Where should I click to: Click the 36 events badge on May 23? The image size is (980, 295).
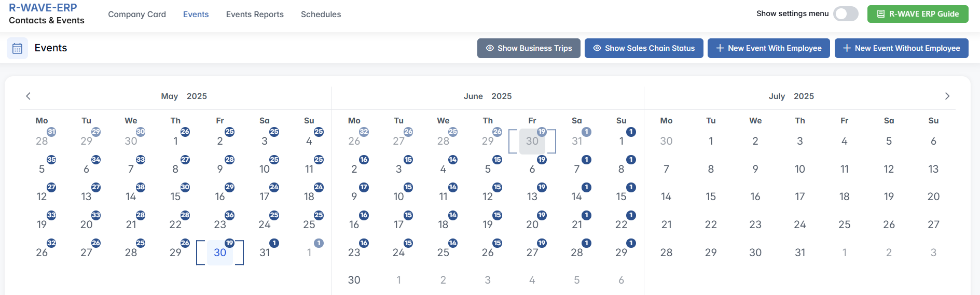[230, 215]
